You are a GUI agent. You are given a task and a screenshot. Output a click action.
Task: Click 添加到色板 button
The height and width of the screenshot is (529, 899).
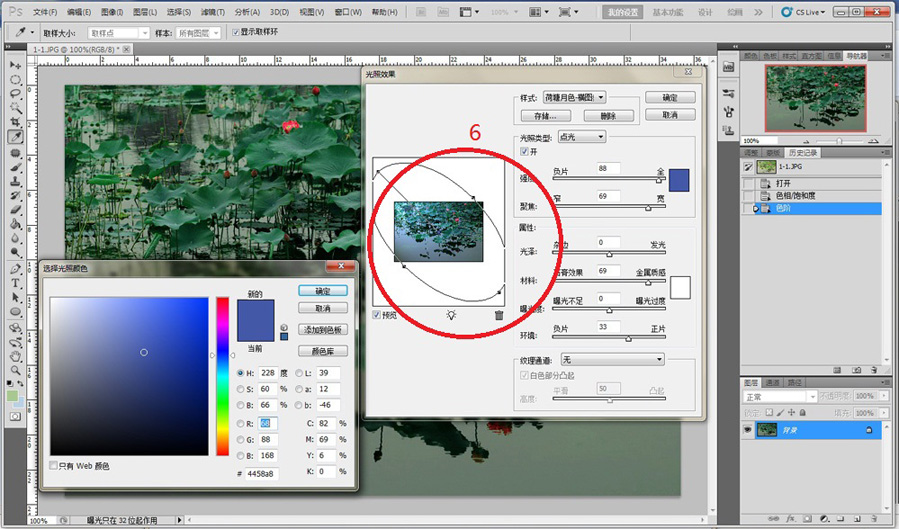point(323,330)
